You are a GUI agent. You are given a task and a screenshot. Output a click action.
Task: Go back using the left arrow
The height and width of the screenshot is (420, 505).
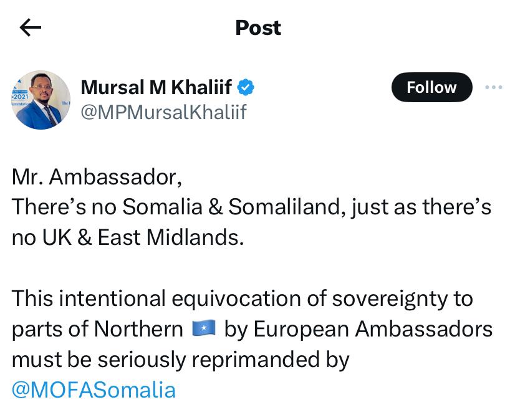pos(30,27)
